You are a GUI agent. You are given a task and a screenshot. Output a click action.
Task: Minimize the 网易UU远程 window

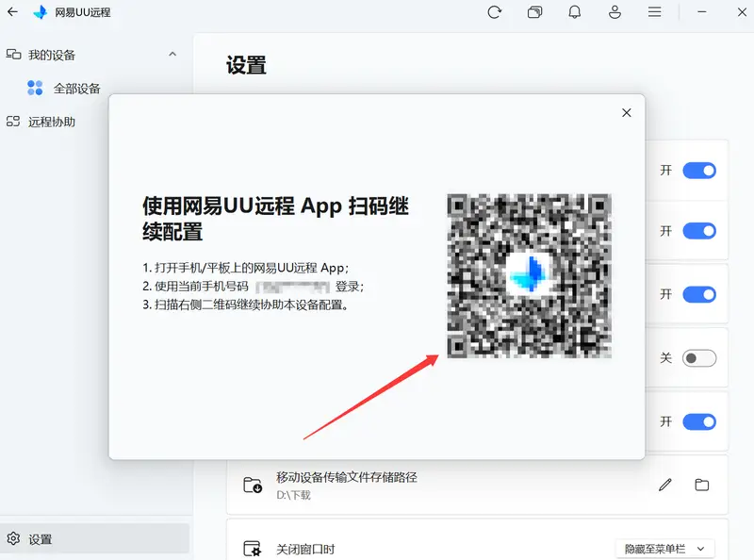(702, 12)
